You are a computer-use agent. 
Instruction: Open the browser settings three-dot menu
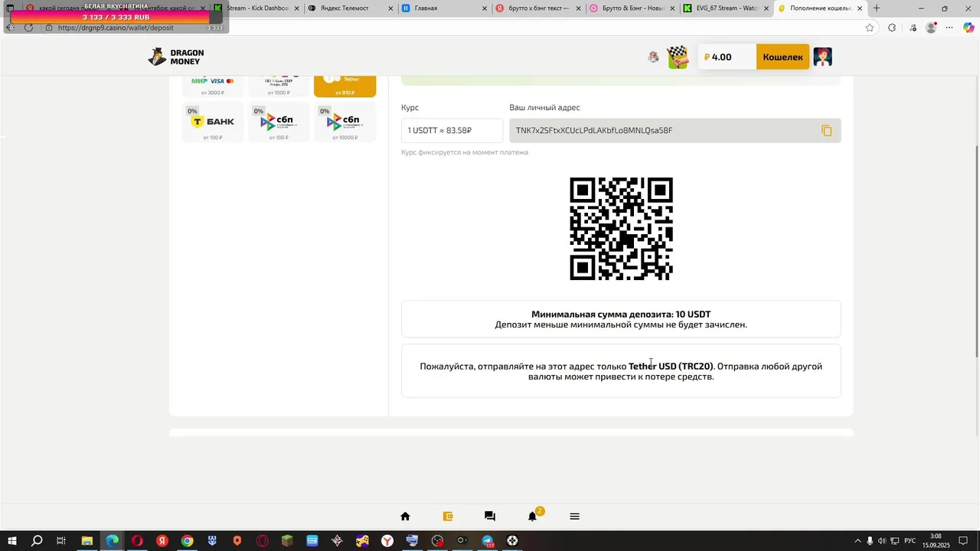949,28
